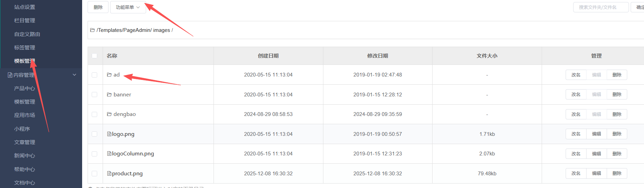Click the 搜索文件夹/文件名 search field

click(x=601, y=7)
